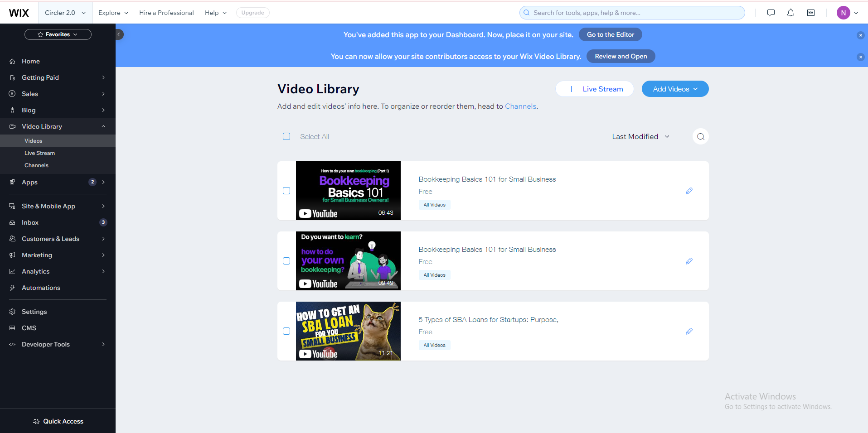Open the account avatar N

(x=843, y=13)
